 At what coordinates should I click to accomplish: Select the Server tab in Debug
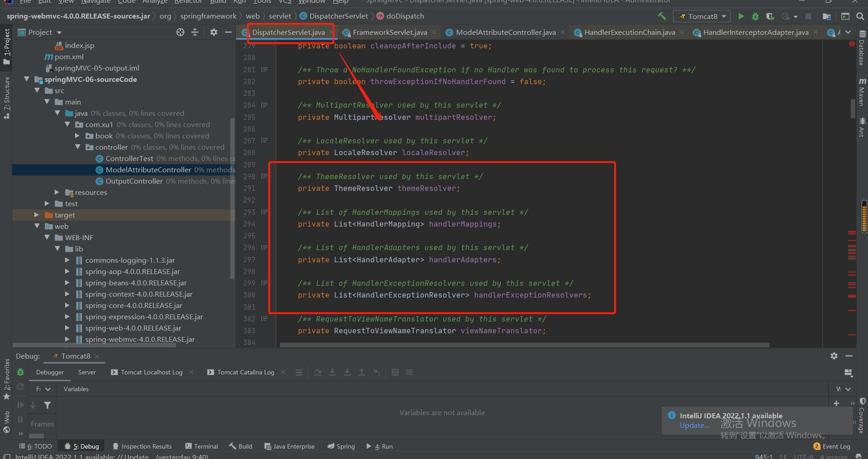pos(87,372)
